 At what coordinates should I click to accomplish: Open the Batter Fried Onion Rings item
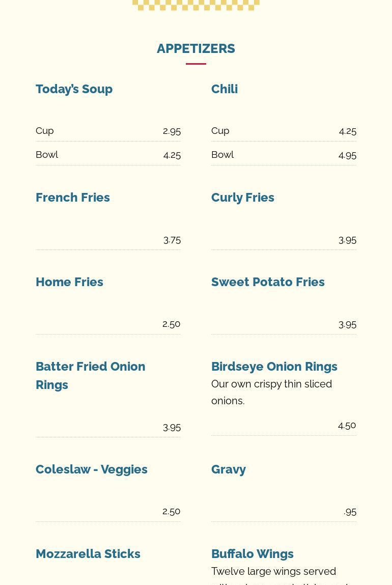tap(90, 375)
